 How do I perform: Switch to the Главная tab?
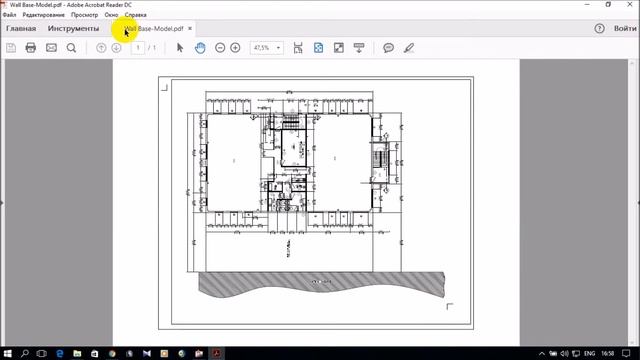pyautogui.click(x=21, y=29)
